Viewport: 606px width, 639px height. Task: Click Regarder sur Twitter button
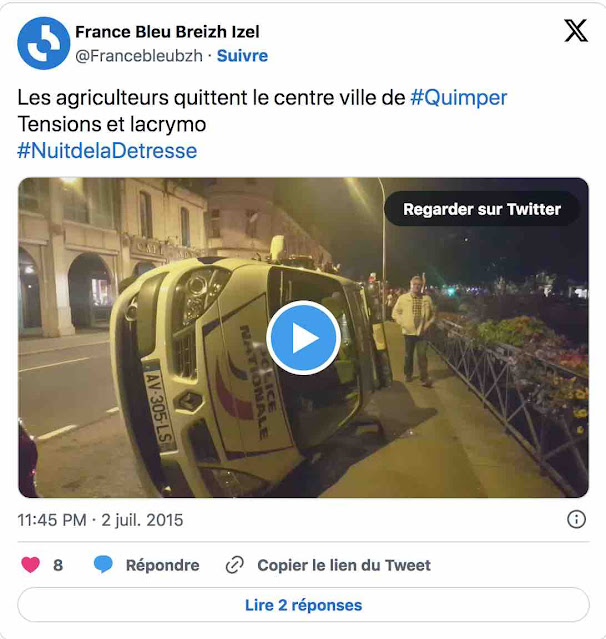click(x=482, y=209)
